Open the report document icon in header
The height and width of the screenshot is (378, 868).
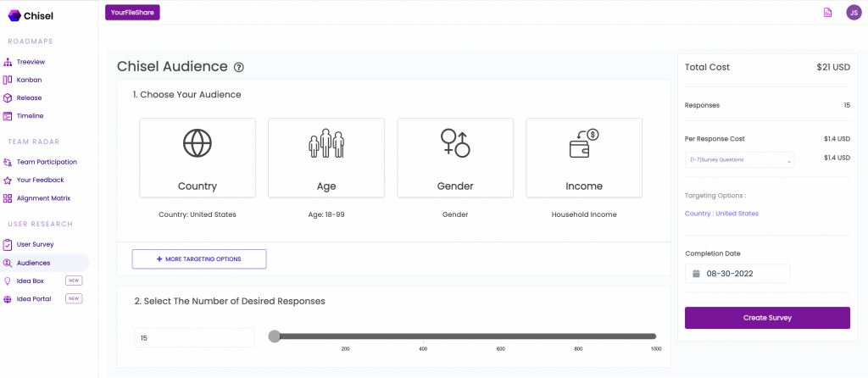[827, 12]
